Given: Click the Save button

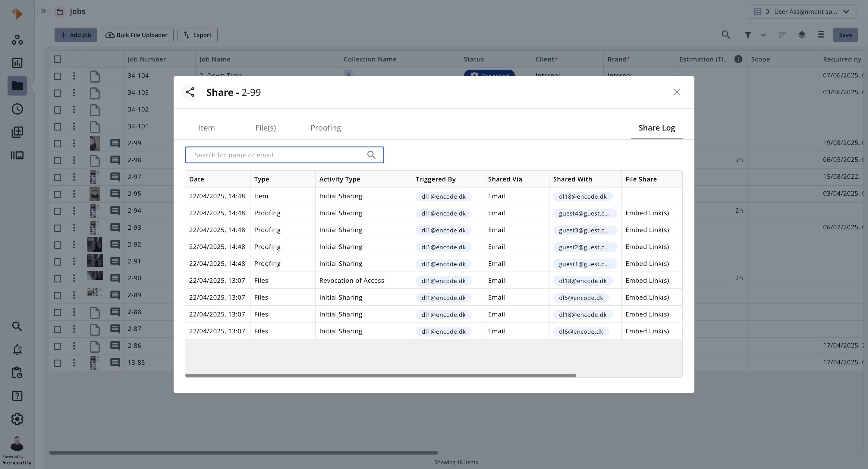Looking at the screenshot, I should coord(845,35).
